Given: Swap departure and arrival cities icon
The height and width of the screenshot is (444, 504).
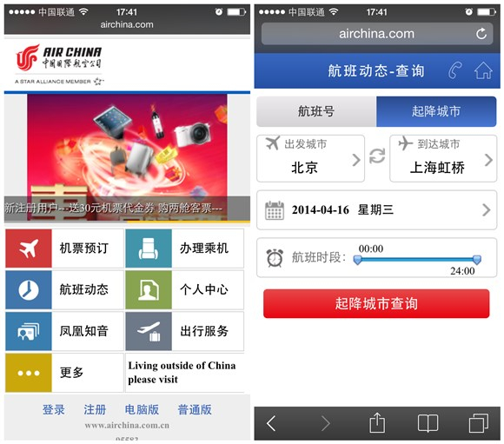Looking at the screenshot, I should pyautogui.click(x=377, y=156).
